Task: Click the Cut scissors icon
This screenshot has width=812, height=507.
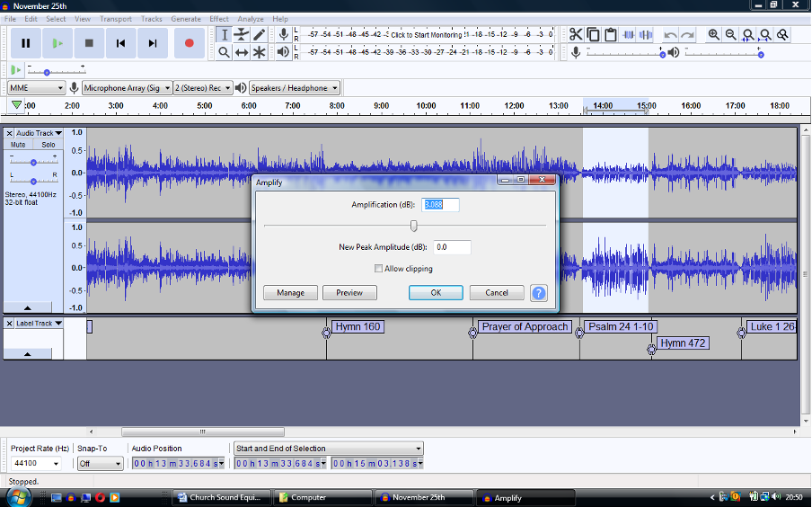Action: 576,35
